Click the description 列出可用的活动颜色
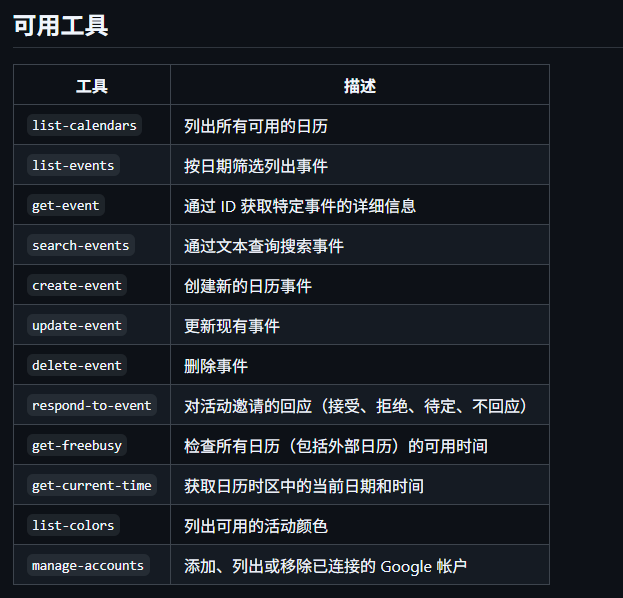The width and height of the screenshot is (623, 598). point(256,526)
